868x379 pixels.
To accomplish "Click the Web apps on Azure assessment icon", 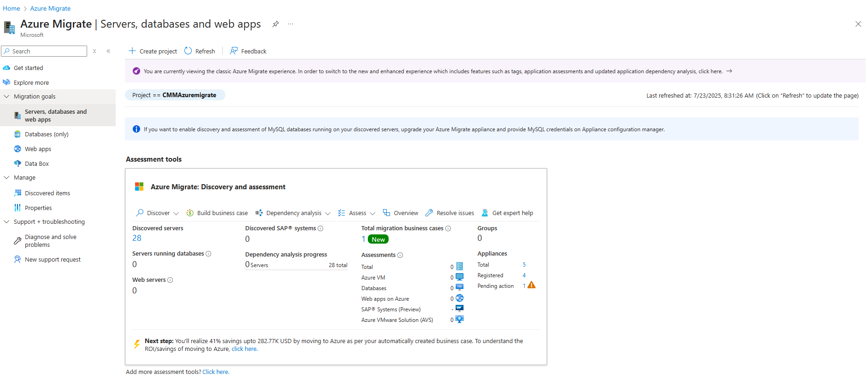I will point(460,298).
